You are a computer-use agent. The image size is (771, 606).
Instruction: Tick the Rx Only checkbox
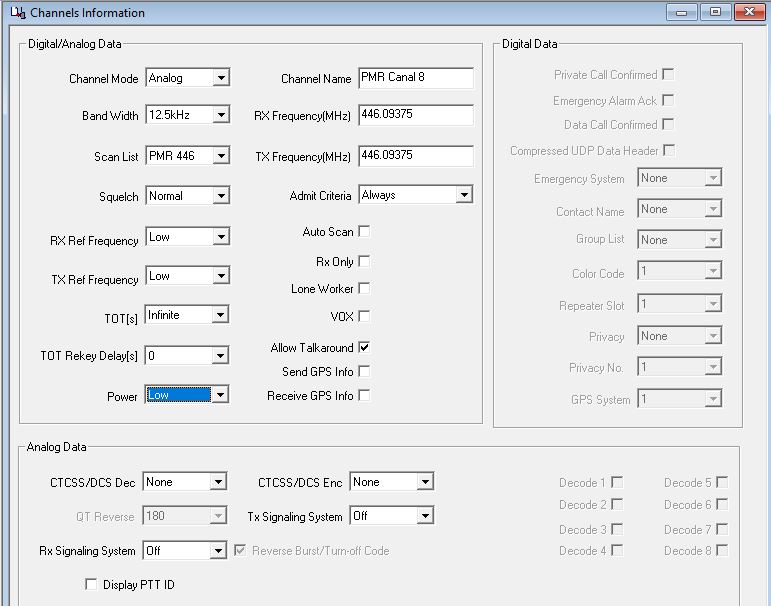tap(364, 262)
